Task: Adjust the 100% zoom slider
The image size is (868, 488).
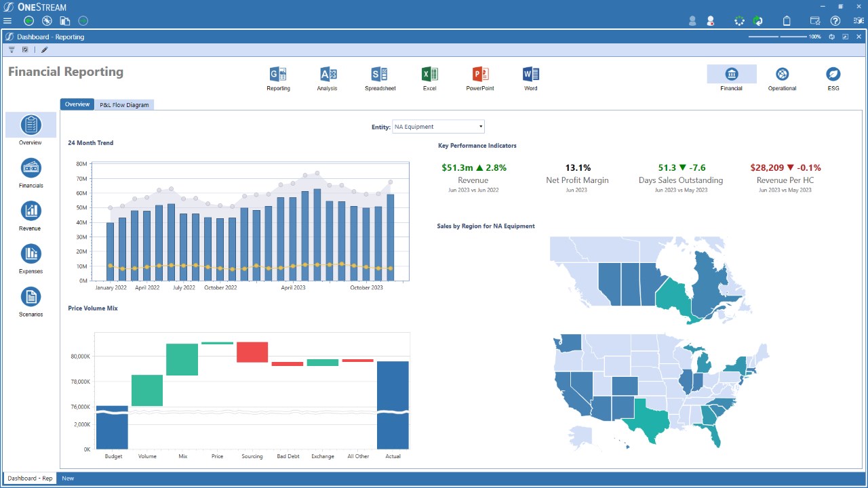Action: pyautogui.click(x=778, y=37)
